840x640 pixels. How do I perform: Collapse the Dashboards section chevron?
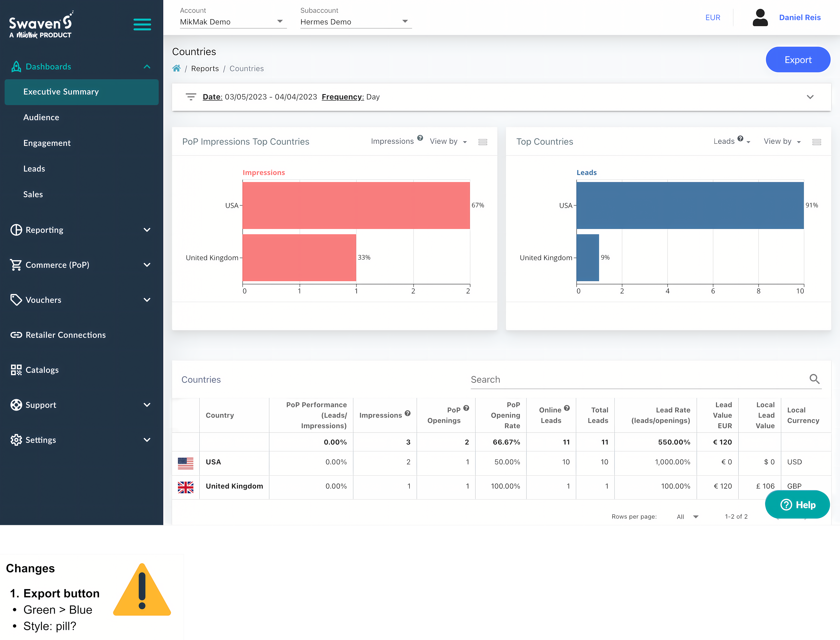click(x=147, y=66)
